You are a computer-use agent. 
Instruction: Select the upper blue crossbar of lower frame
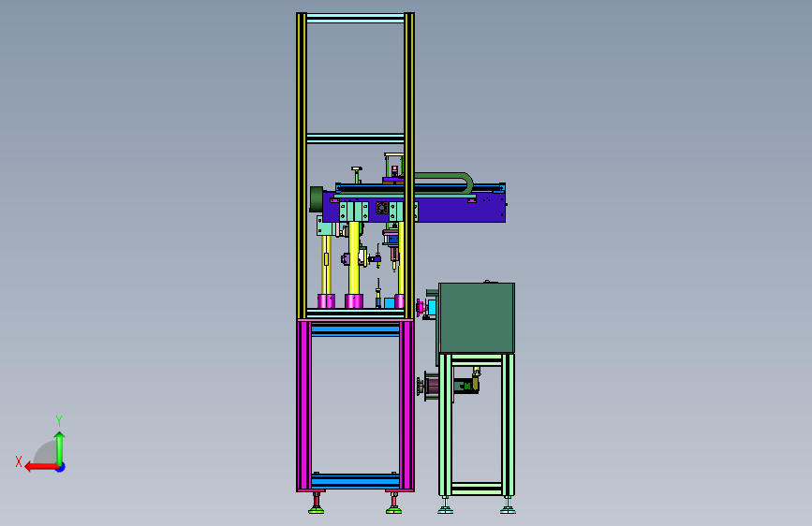tap(355, 329)
